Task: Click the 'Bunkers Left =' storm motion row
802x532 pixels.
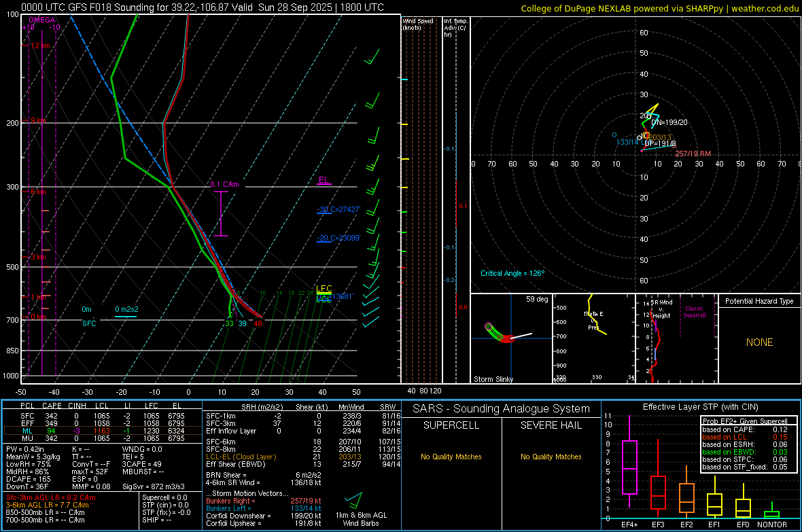Action: click(x=264, y=508)
